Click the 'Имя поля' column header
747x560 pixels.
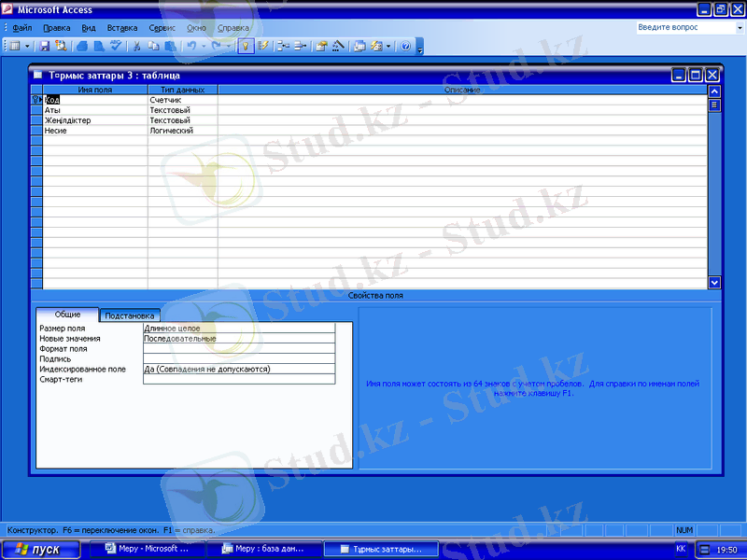click(x=95, y=90)
